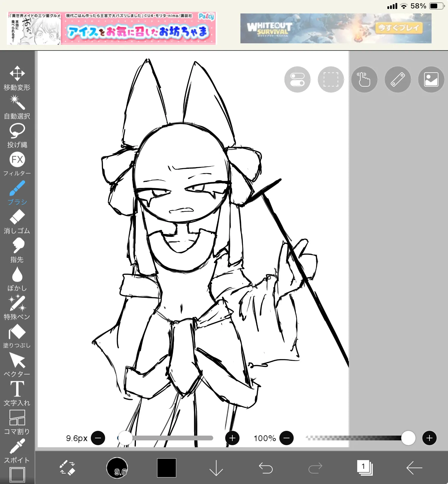
Task: Open the Whiteout Survival ad banner
Action: point(336,28)
